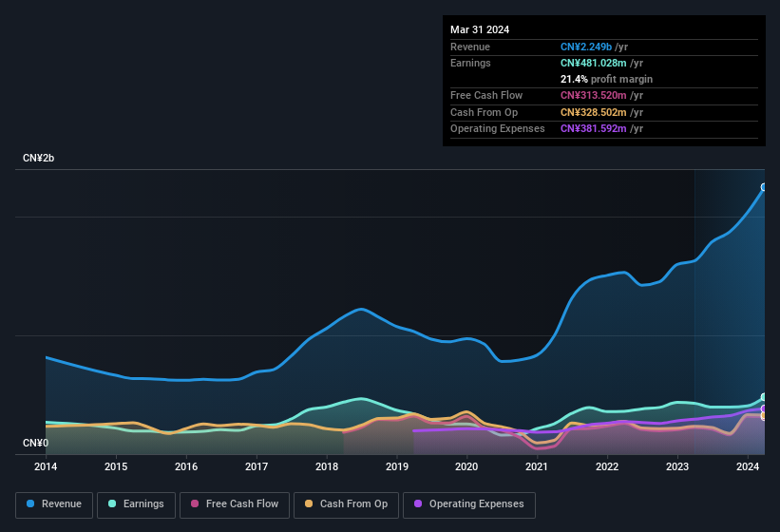Click the Cash From Op orange end marker
This screenshot has height=532, width=780.
(764, 416)
